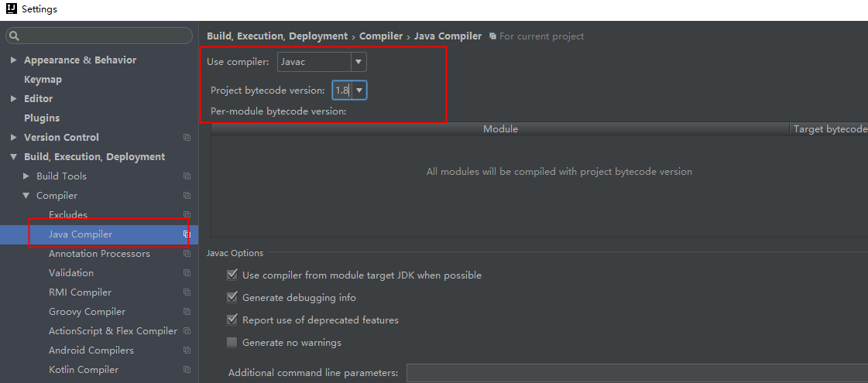
Task: Expand the Editor section
Action: click(14, 98)
